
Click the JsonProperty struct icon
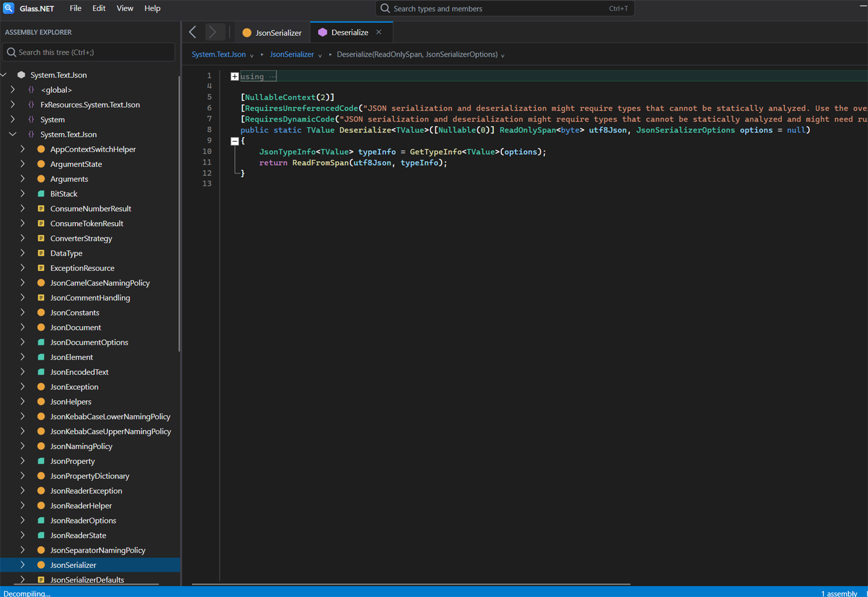pos(41,461)
